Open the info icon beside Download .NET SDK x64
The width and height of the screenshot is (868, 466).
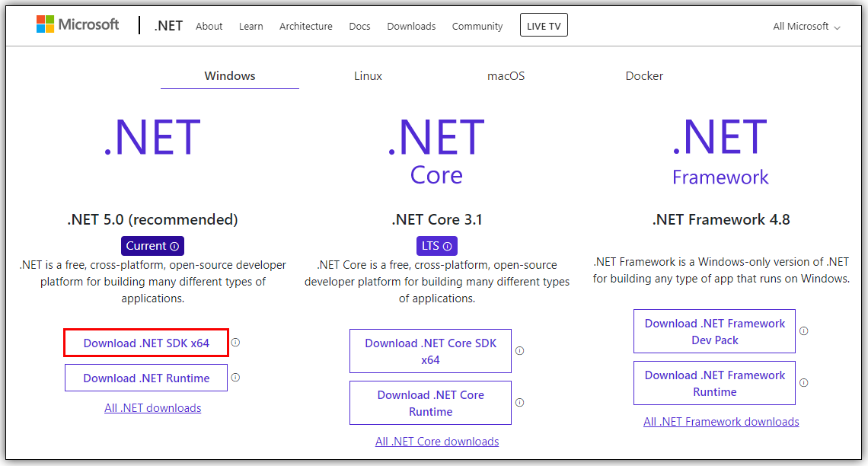[235, 343]
